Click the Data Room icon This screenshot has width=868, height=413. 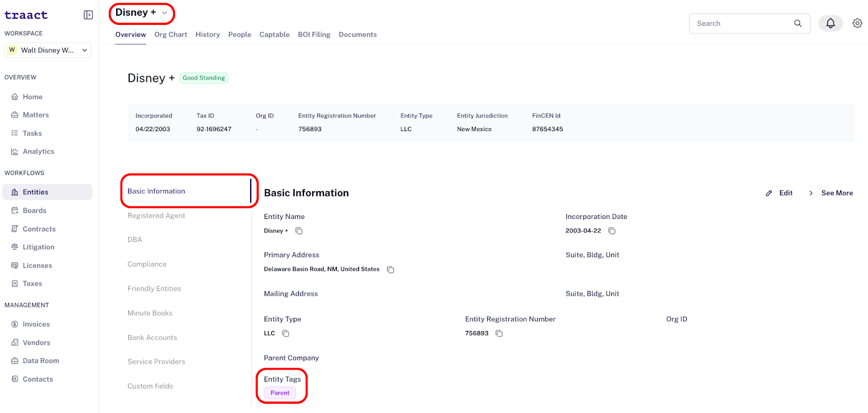(x=15, y=361)
